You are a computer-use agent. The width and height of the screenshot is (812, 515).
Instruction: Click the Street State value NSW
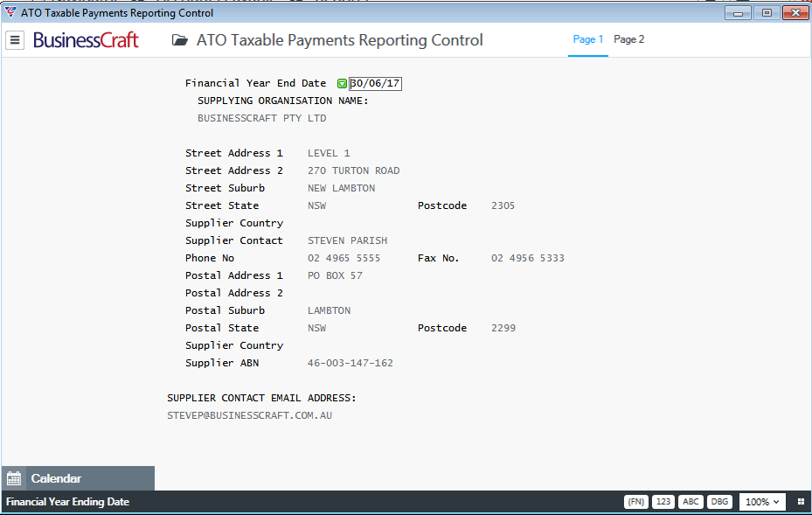click(x=317, y=205)
